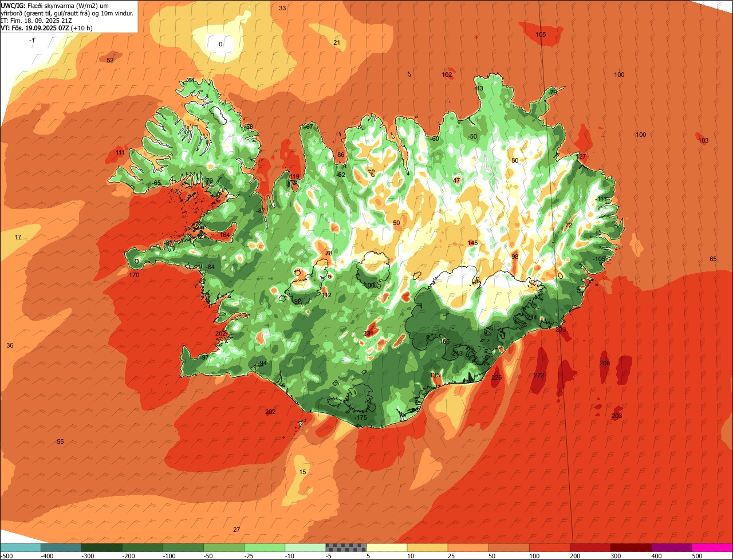Click the map value '233' on the southeast coast

pos(561,329)
